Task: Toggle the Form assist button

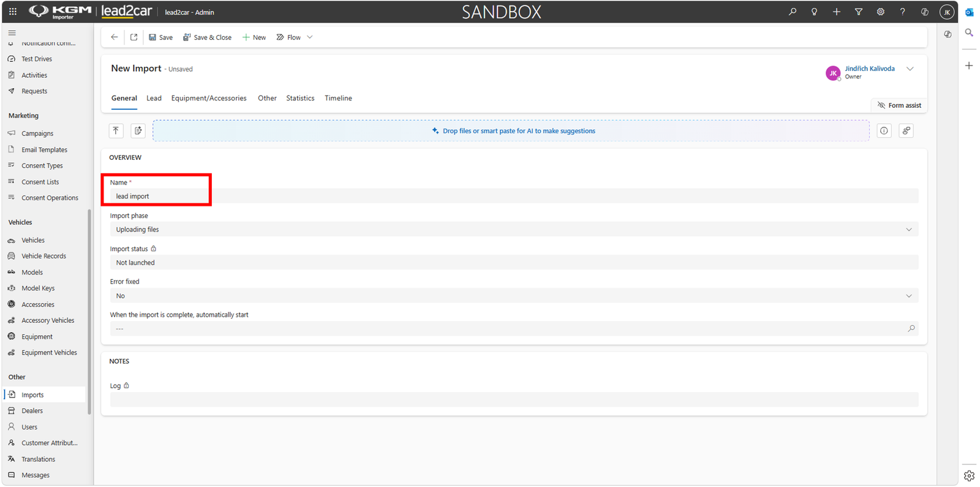Action: (899, 105)
